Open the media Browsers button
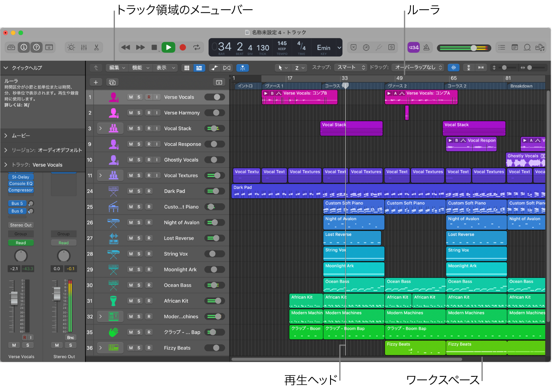This screenshot has width=552, height=392. [x=540, y=47]
